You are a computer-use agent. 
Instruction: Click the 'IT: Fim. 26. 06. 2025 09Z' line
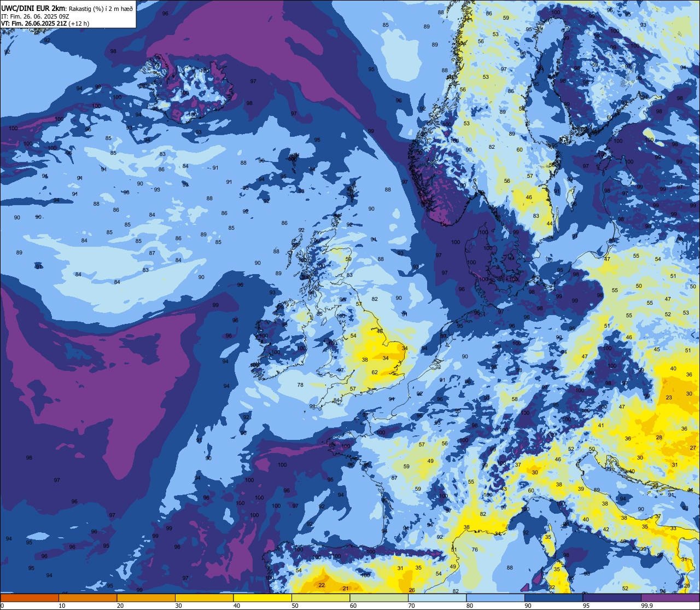pos(35,16)
